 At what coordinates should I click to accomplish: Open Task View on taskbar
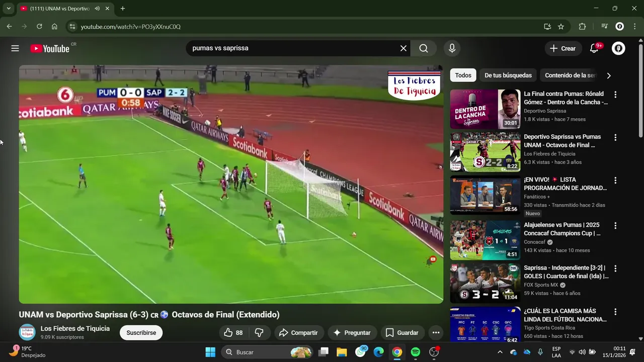pyautogui.click(x=324, y=352)
